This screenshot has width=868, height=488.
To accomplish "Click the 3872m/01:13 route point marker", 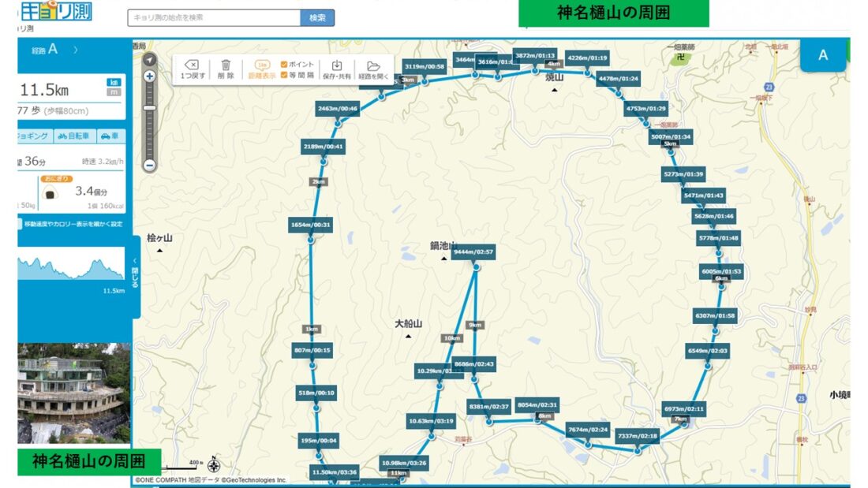I will (535, 56).
